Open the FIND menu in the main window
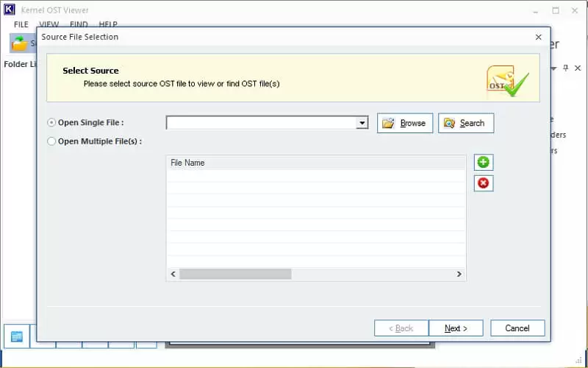Viewport: 588px width, 368px height. (x=79, y=24)
